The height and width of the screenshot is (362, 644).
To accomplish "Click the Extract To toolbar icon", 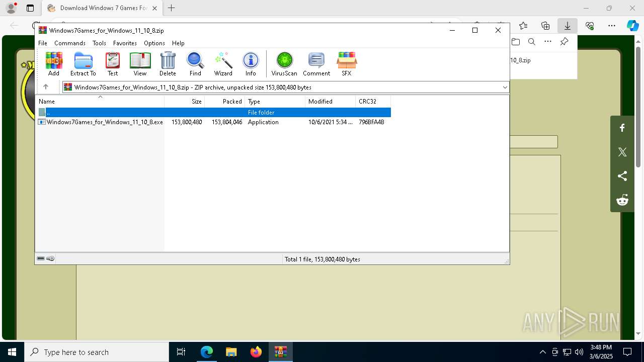I will click(x=83, y=64).
